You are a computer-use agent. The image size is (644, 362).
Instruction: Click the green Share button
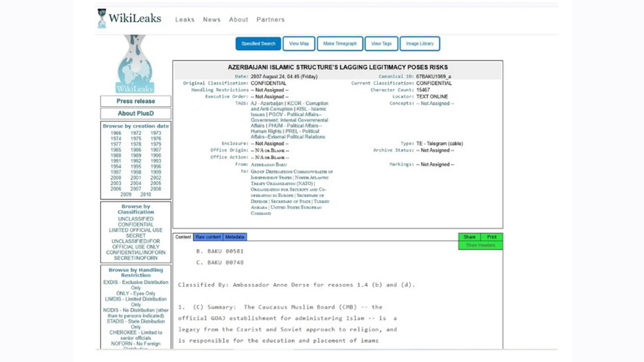469,237
